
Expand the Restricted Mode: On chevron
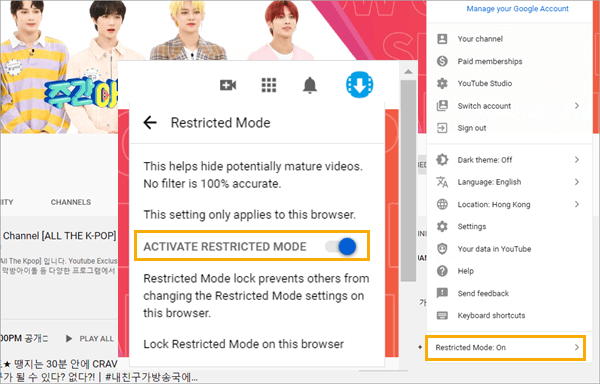[577, 347]
